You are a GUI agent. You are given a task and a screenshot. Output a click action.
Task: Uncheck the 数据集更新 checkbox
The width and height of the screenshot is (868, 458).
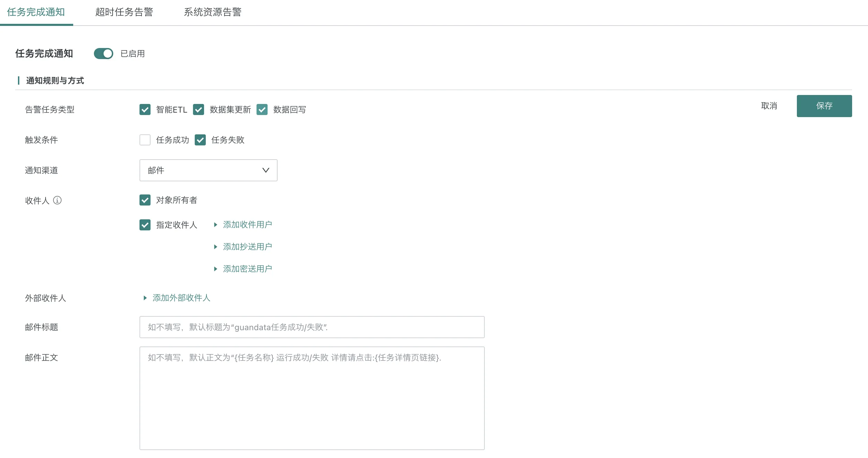pos(199,109)
